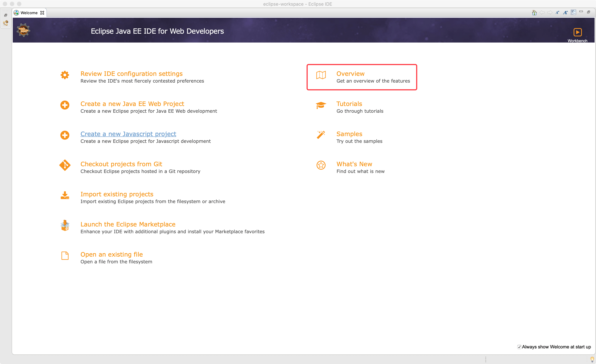Click 'Find out what is new' text
596x364 pixels.
click(x=360, y=171)
